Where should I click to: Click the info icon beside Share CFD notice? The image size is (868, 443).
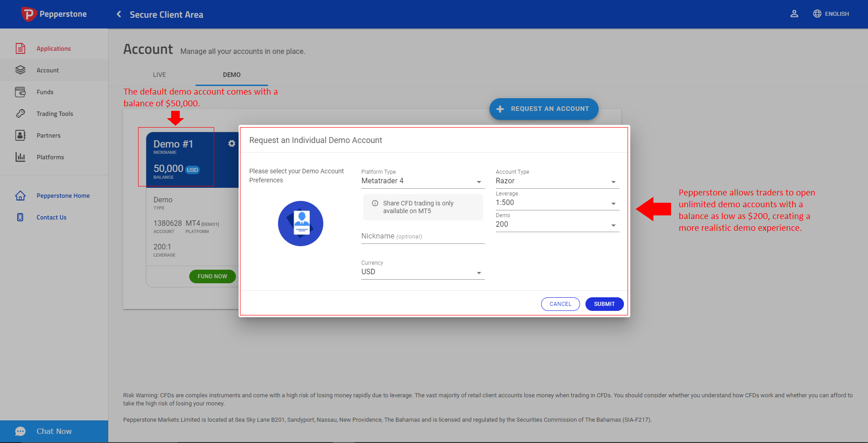tap(375, 203)
